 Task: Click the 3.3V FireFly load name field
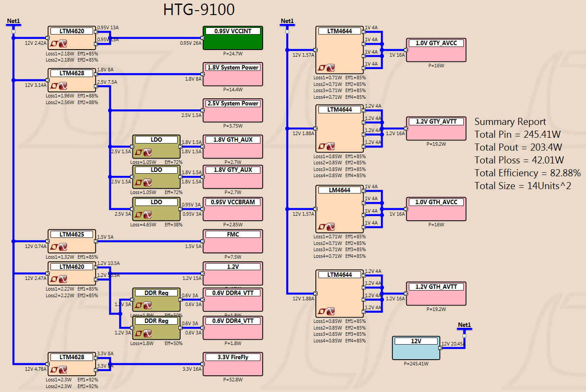tap(233, 357)
